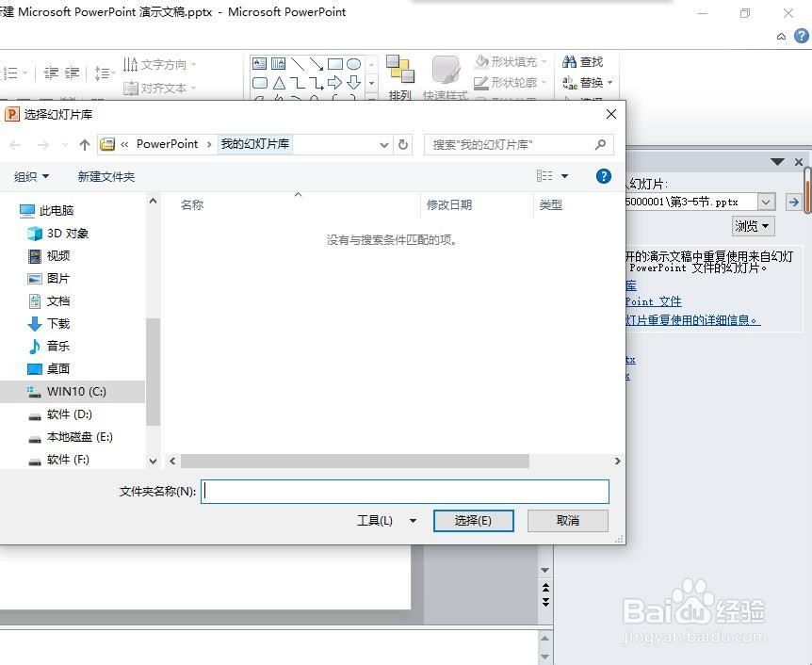Open PowerPoint 文件 link in pane
Image resolution: width=812 pixels, height=665 pixels.
[654, 301]
